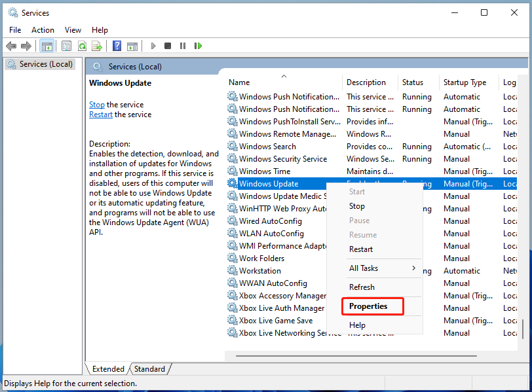Click the Services gear icon in title bar
This screenshot has height=392, width=532.
coord(13,13)
